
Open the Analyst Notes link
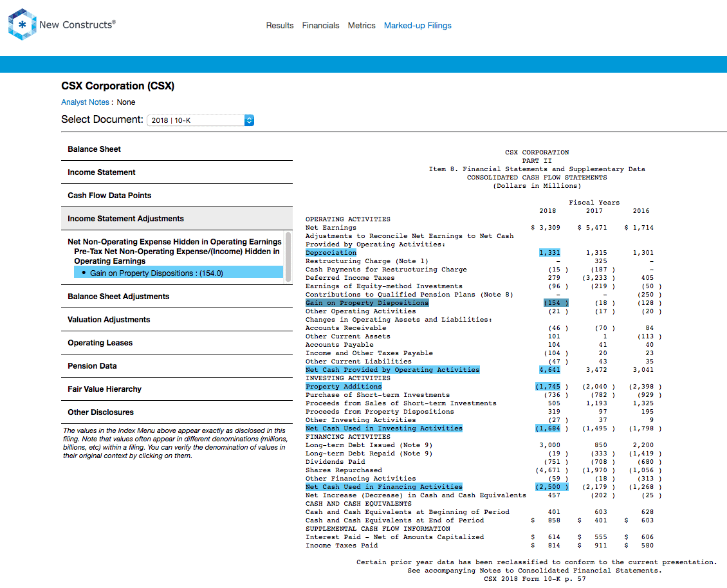85,102
